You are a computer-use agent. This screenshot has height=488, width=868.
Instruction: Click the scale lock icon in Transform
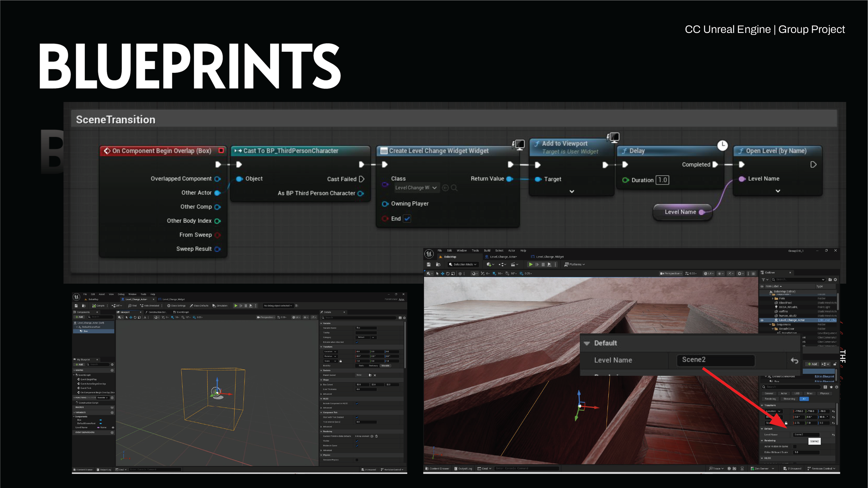click(786, 423)
